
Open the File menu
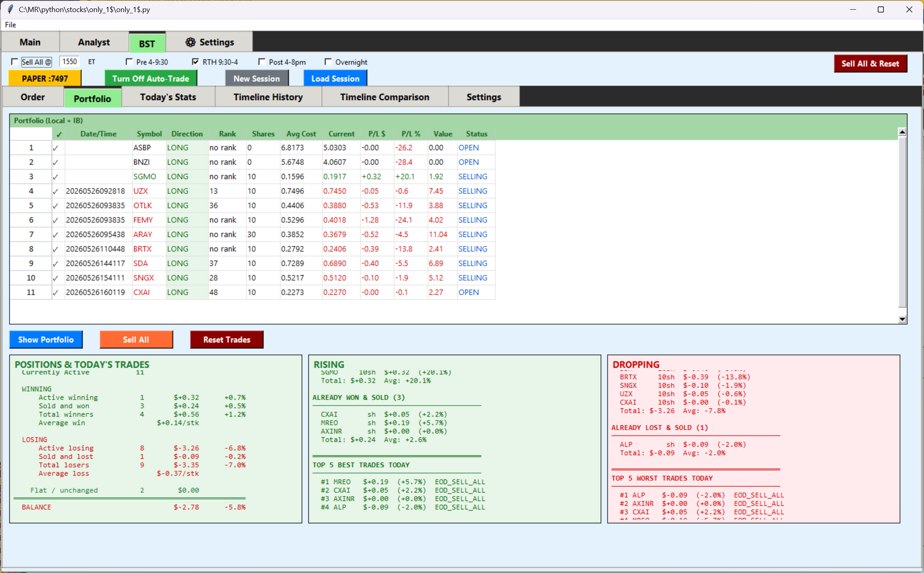pos(10,25)
